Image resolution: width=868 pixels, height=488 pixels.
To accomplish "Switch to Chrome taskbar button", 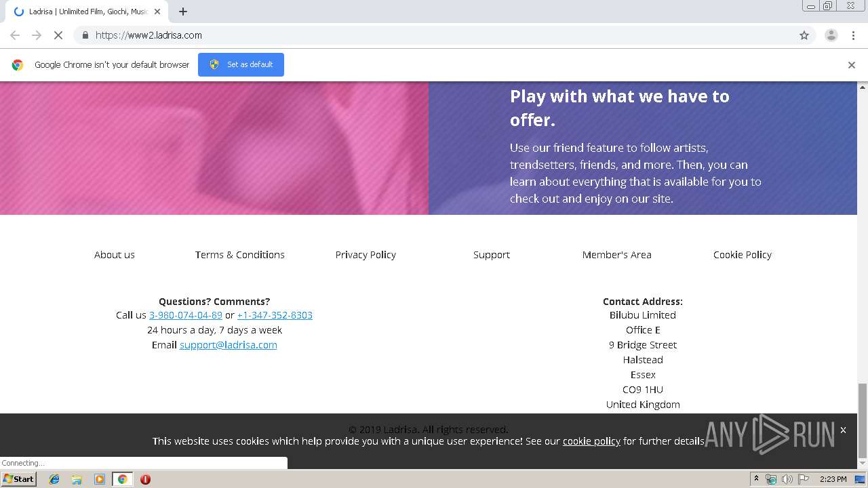I will point(122,479).
